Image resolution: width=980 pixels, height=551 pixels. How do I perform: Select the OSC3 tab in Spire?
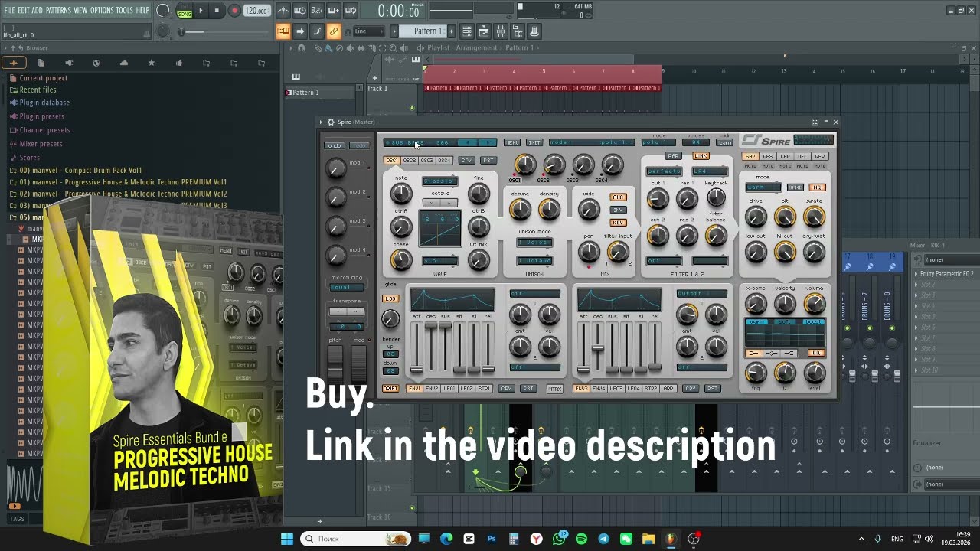coord(426,161)
